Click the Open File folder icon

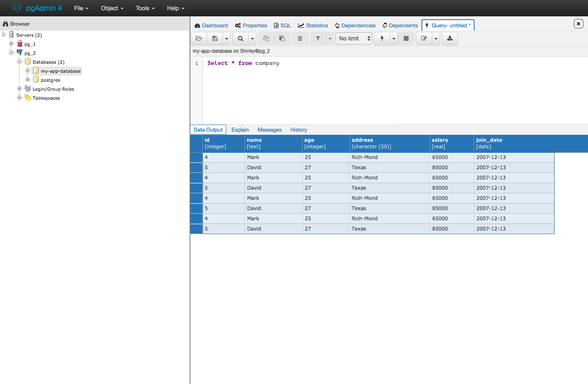[x=199, y=38]
